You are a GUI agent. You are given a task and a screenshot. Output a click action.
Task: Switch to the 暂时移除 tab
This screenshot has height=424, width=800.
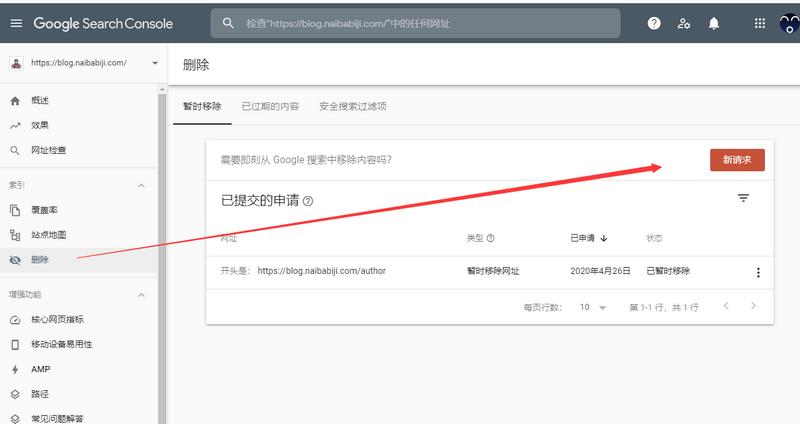(202, 106)
